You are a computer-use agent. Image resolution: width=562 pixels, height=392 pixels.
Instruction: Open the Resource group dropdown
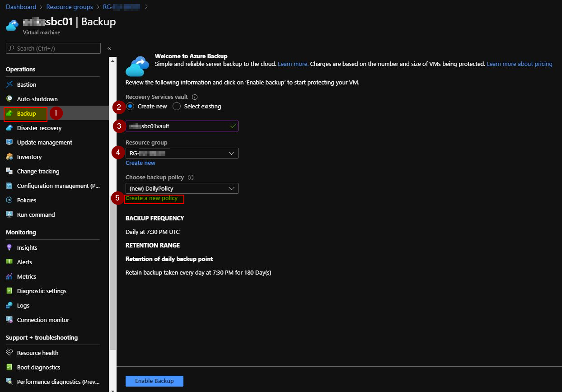[x=182, y=154]
